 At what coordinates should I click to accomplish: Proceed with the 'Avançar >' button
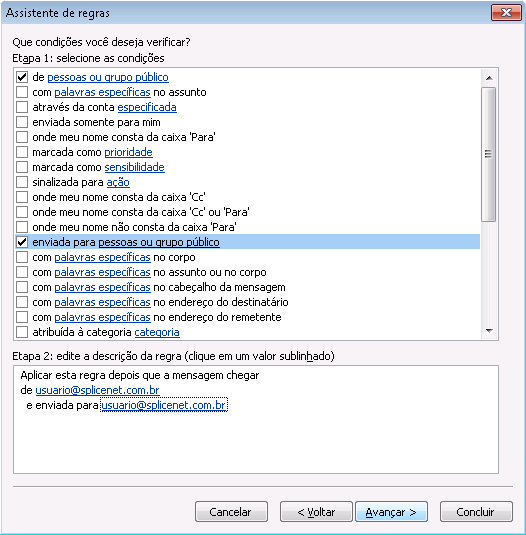[391, 511]
